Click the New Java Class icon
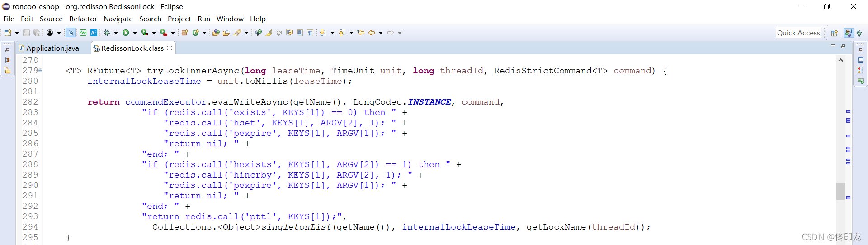Viewport: 868px width, 245px height. 195,33
